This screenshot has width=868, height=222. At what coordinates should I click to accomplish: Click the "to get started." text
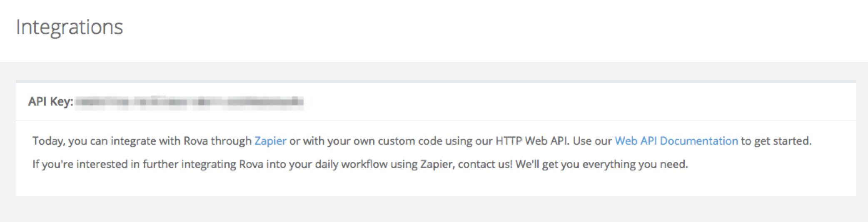(776, 141)
